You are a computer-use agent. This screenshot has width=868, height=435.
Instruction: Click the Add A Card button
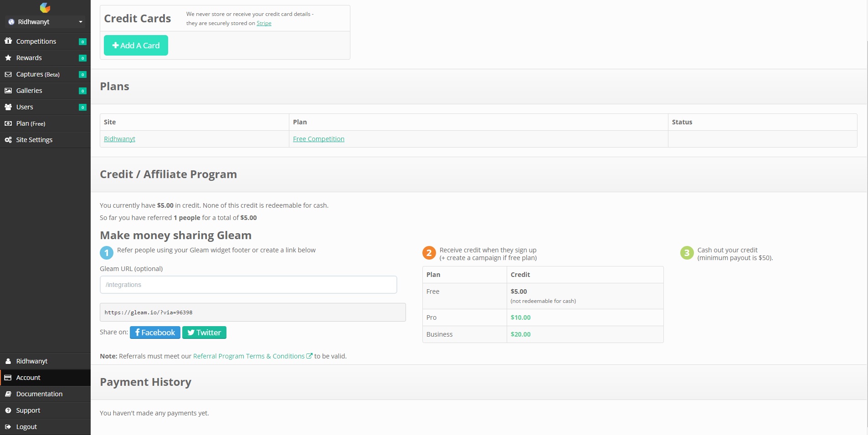click(136, 45)
